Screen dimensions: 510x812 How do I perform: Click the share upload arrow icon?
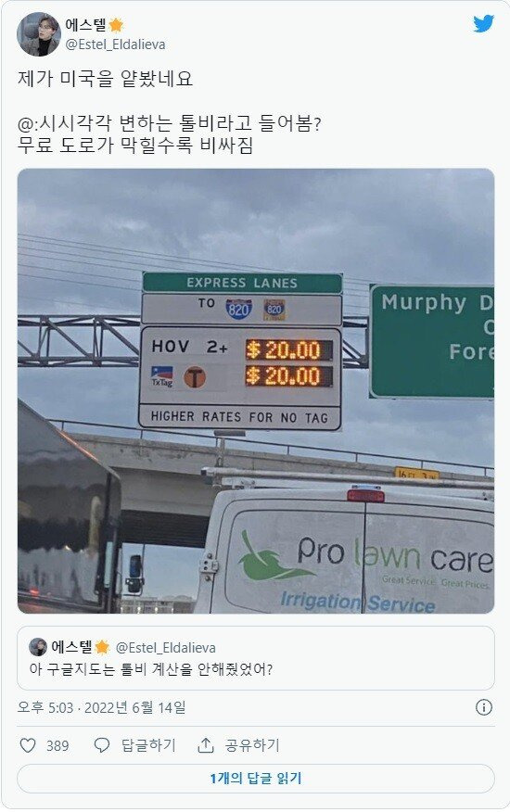(206, 745)
